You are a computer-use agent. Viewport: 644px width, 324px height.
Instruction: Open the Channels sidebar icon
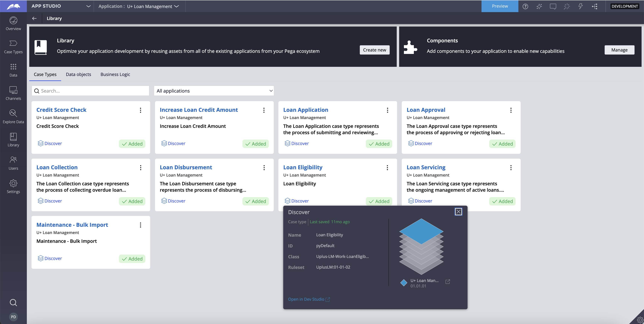click(13, 93)
